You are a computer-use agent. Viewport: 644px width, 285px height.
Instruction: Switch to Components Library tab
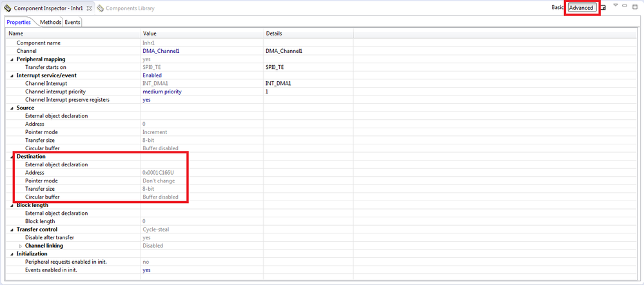pos(126,8)
